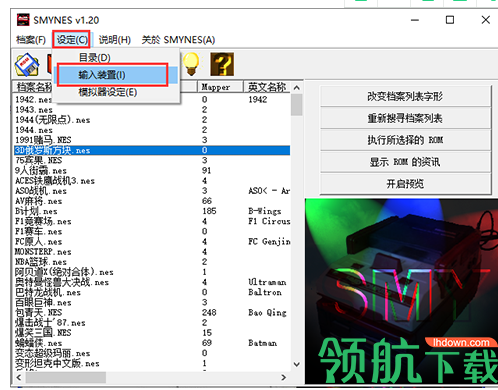
Task: Click the Bao Qing English name cell
Action: (267, 313)
